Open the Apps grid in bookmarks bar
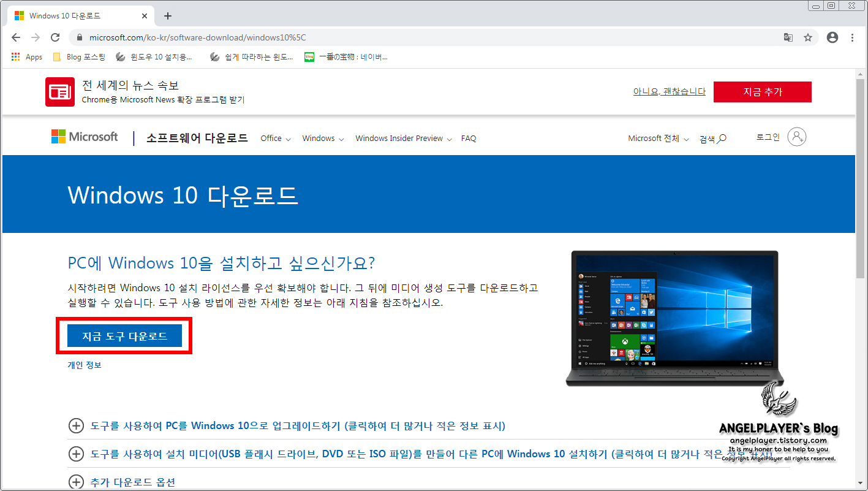868x491 pixels. pos(27,57)
